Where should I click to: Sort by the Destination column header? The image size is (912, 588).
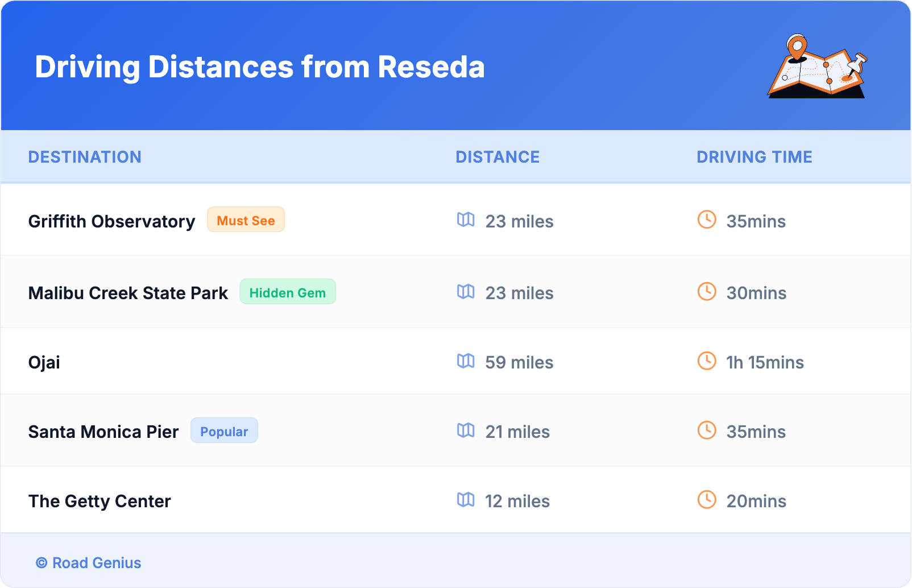[85, 157]
